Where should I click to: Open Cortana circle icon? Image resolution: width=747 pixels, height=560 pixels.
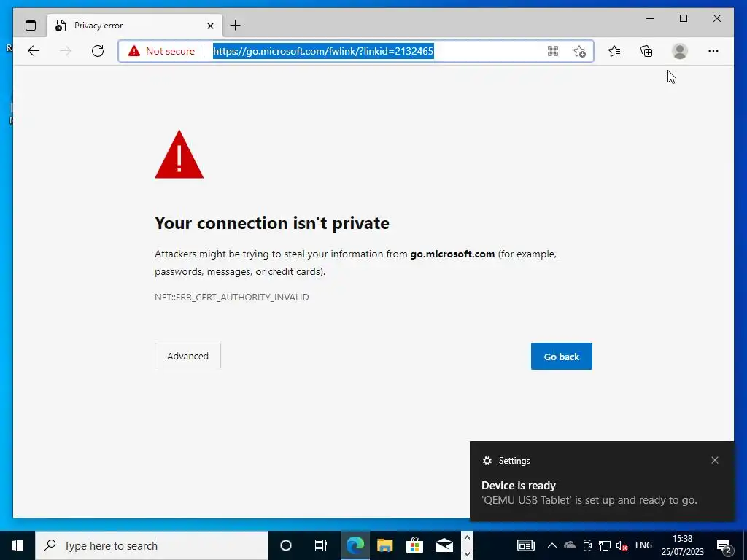pos(286,545)
